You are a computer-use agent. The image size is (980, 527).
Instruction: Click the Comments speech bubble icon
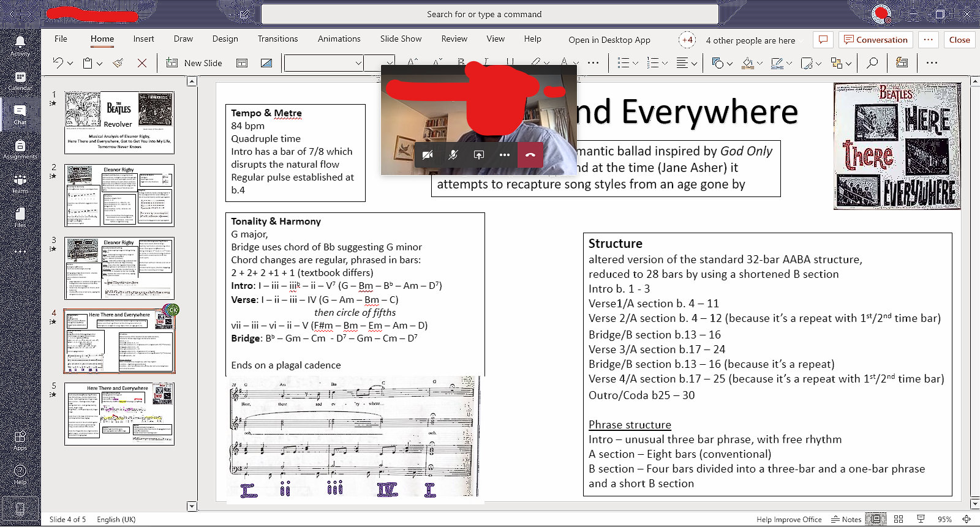coord(823,40)
